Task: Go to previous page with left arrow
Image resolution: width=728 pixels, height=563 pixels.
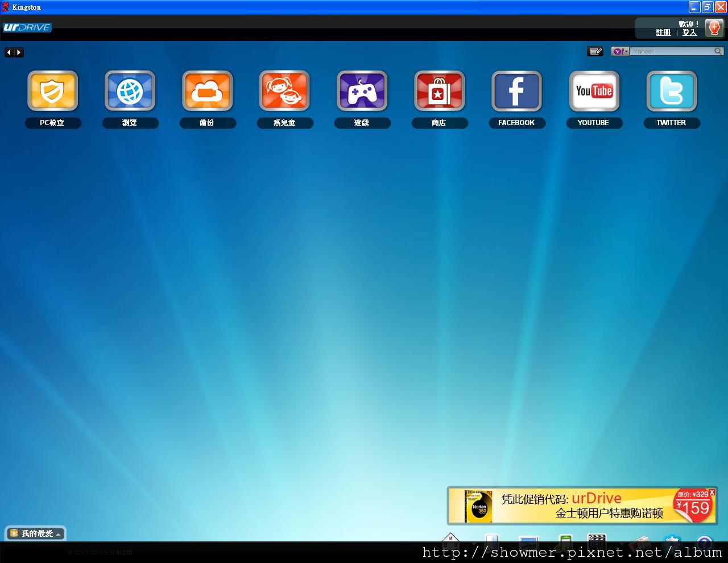Action: pyautogui.click(x=9, y=52)
